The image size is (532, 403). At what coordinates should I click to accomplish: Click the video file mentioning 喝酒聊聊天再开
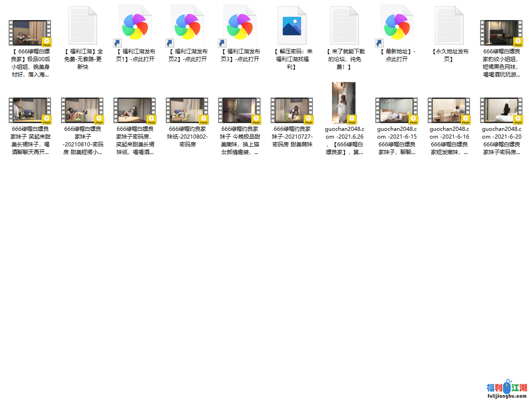(x=30, y=110)
